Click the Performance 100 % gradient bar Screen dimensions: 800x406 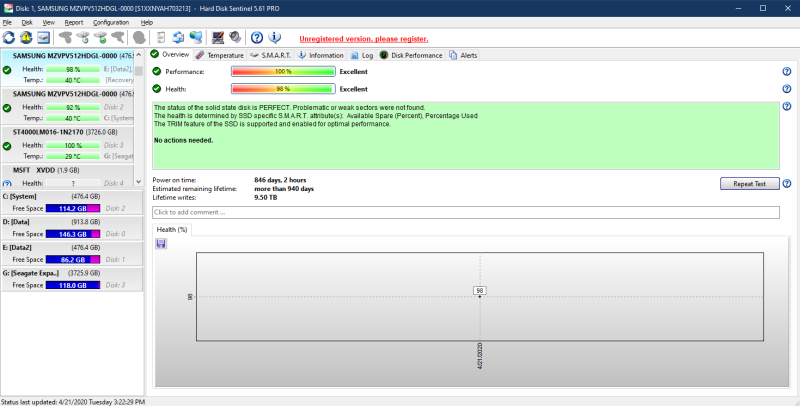tap(283, 71)
